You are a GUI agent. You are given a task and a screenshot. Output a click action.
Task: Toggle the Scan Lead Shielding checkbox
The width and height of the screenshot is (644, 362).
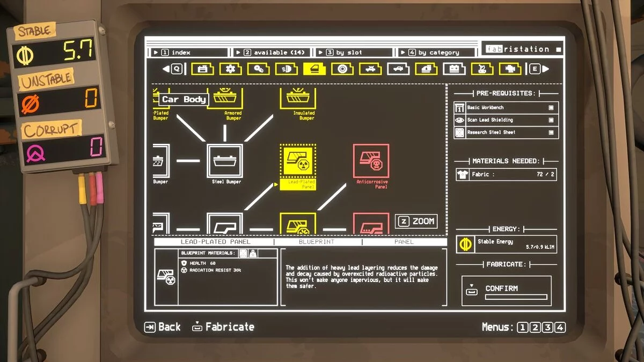point(551,120)
